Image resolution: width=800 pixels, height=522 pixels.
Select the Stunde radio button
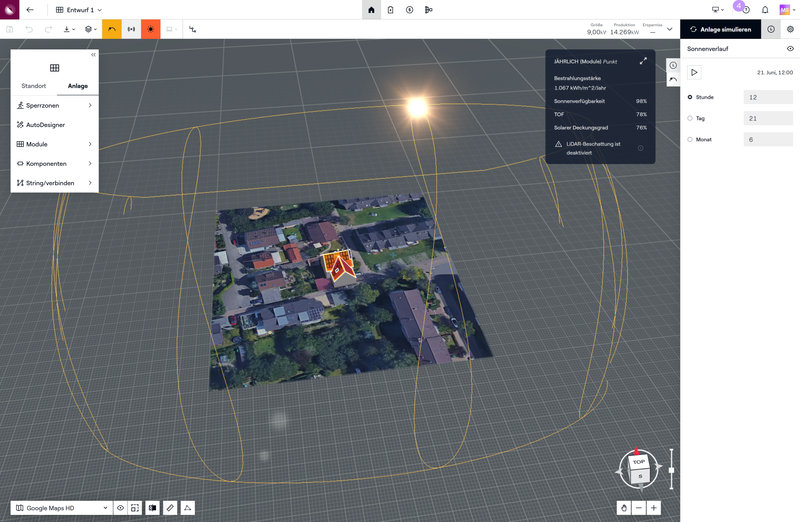pos(690,97)
